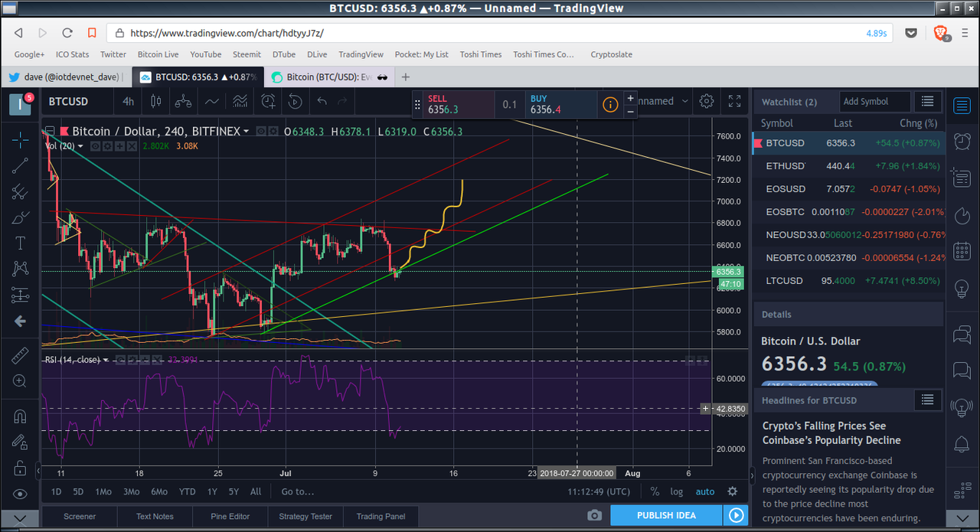Pick the trend line drawing tool
The height and width of the screenshot is (532, 980).
click(20, 165)
